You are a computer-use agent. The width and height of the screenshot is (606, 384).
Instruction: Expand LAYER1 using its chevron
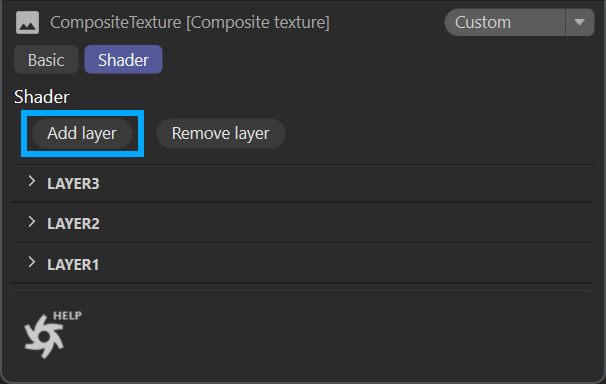point(32,263)
